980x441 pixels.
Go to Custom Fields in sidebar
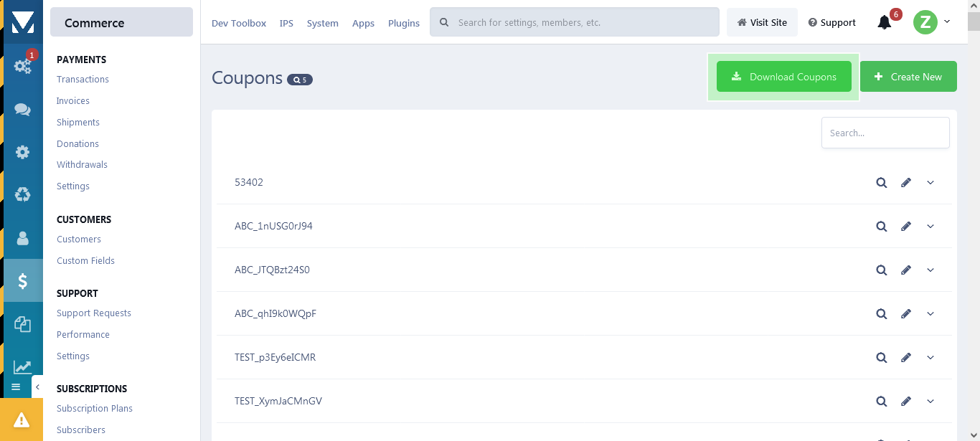[x=85, y=260]
